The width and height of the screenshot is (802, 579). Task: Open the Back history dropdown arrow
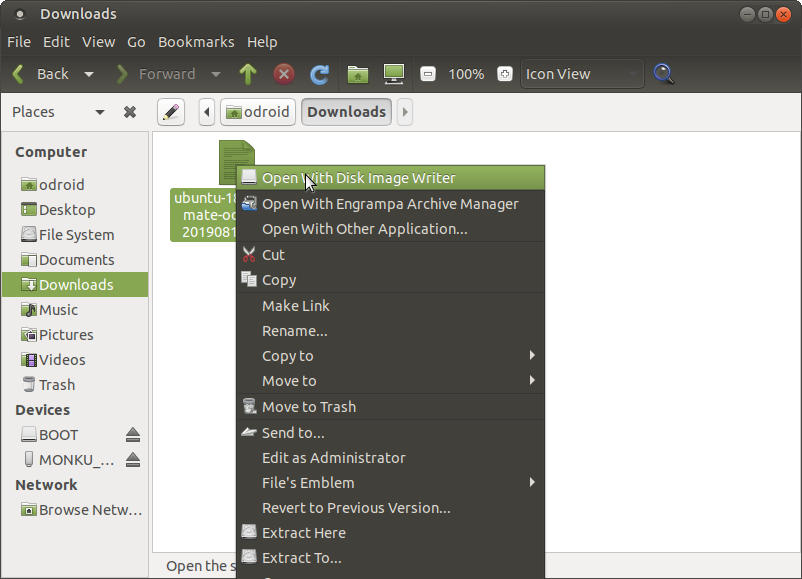pyautogui.click(x=89, y=74)
